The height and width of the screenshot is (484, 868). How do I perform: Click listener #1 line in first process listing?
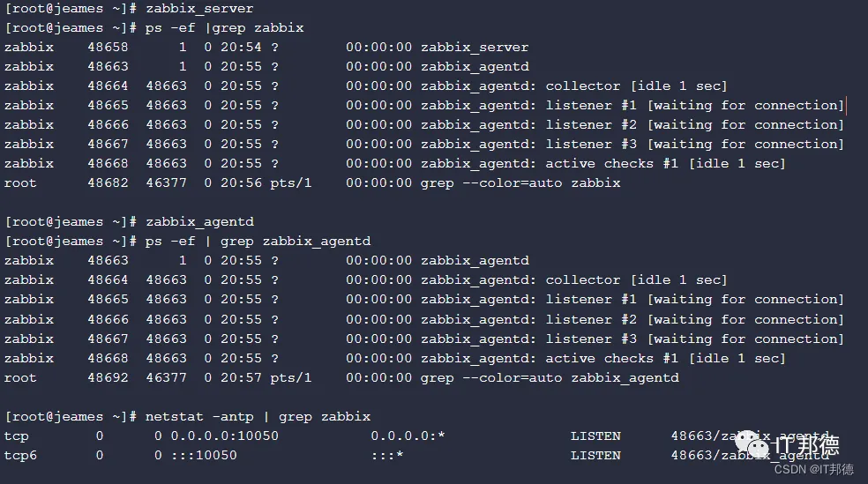pos(424,106)
